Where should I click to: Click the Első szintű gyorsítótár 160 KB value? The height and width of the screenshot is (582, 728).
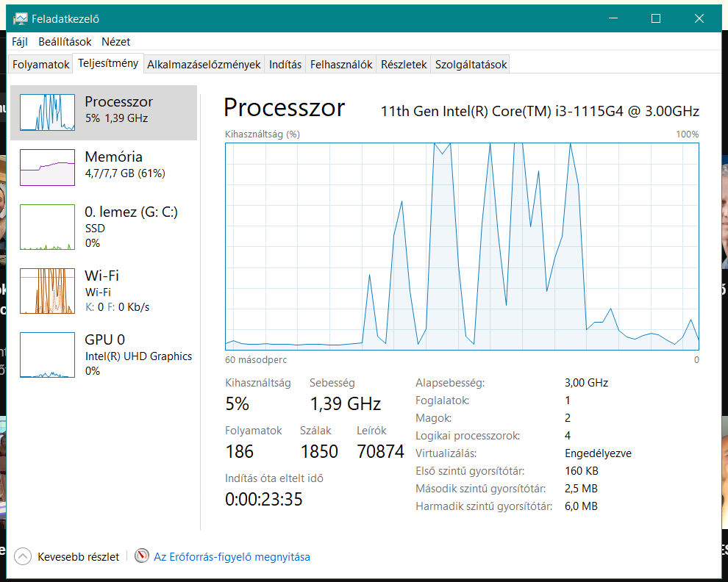coord(581,471)
